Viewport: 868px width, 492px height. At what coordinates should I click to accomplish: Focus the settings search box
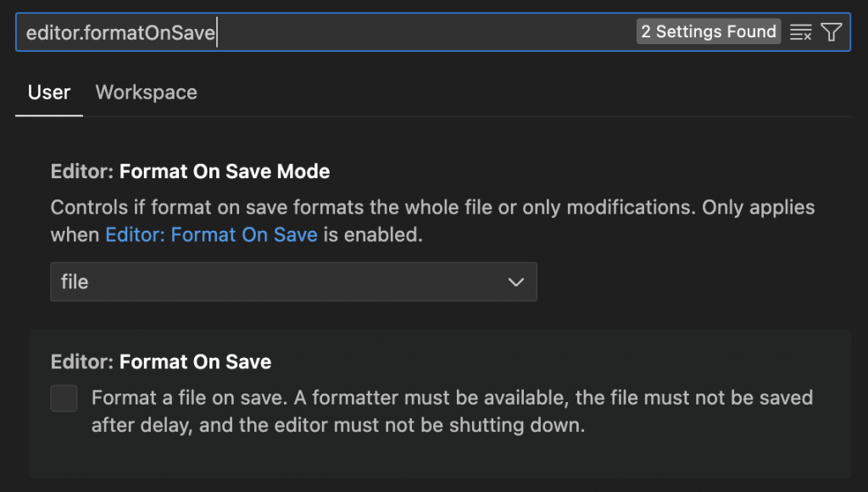click(424, 32)
